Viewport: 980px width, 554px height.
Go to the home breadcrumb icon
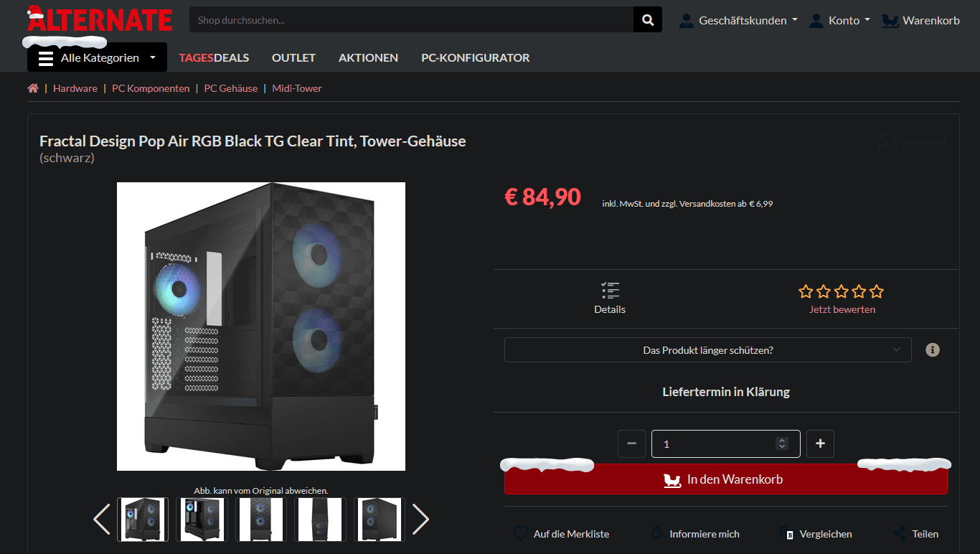pyautogui.click(x=33, y=88)
